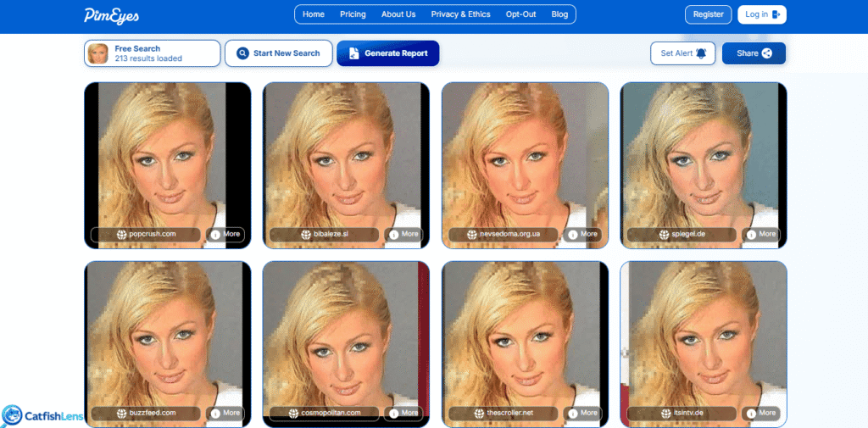Share the search results

pos(754,53)
